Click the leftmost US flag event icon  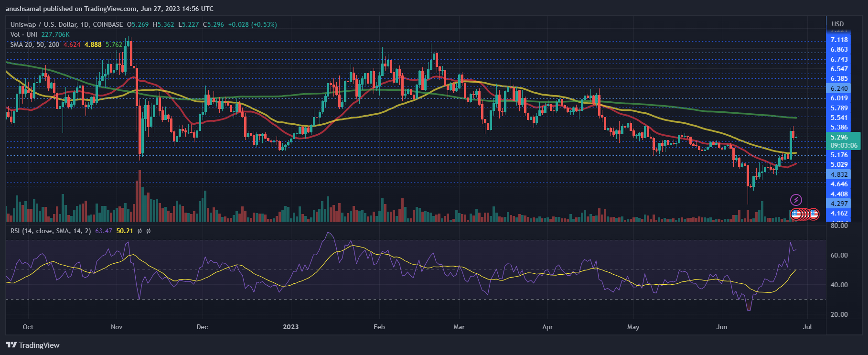(x=795, y=214)
